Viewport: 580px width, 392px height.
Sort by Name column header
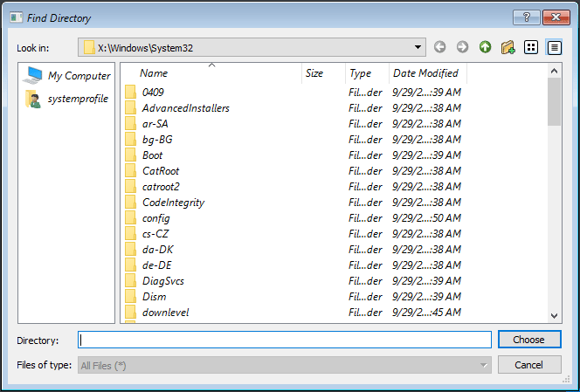coord(211,73)
